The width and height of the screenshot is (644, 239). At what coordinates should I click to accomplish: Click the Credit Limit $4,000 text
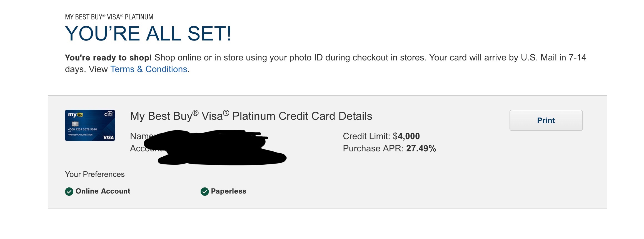(x=381, y=136)
